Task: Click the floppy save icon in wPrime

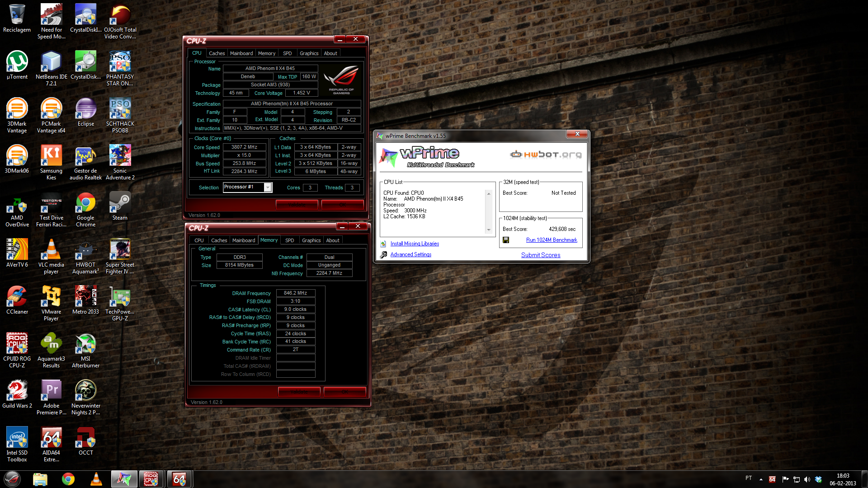Action: [506, 240]
